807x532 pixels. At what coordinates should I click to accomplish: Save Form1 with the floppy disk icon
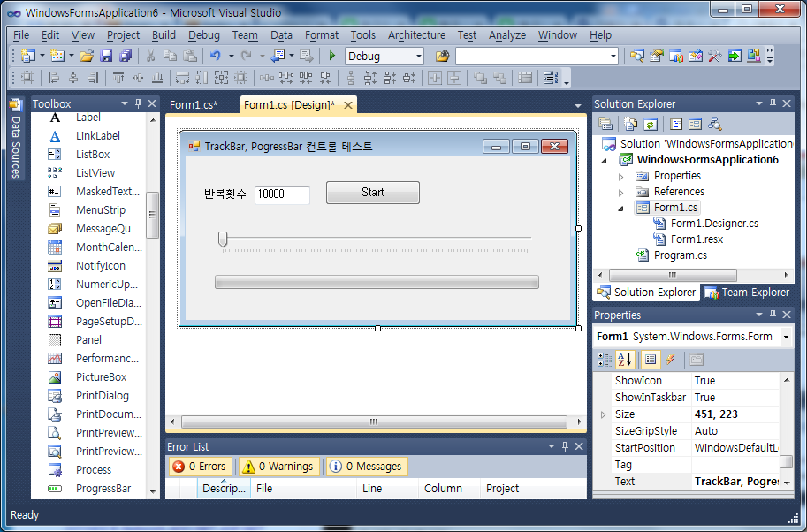click(x=106, y=56)
